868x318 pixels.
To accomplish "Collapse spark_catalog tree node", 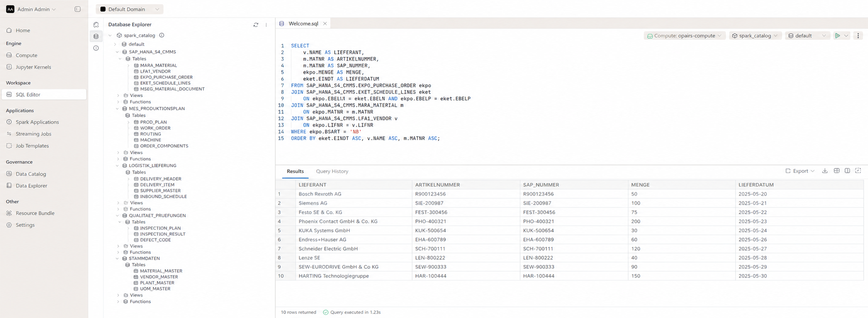I will (x=111, y=35).
